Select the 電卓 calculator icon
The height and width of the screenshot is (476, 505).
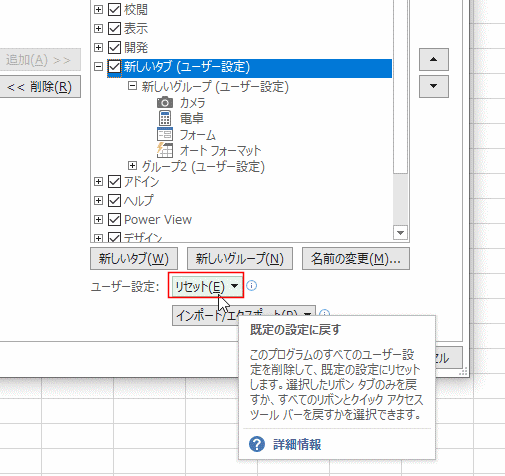[165, 118]
